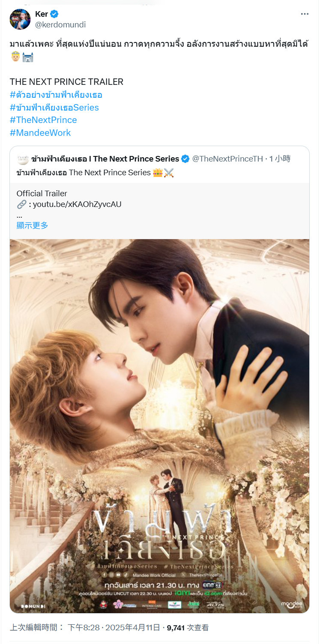Click quoted account name ข้ามฟ้าเคียงเธอ I The Next Prince Series
Viewport: 320px width, 644px height.
(x=105, y=159)
